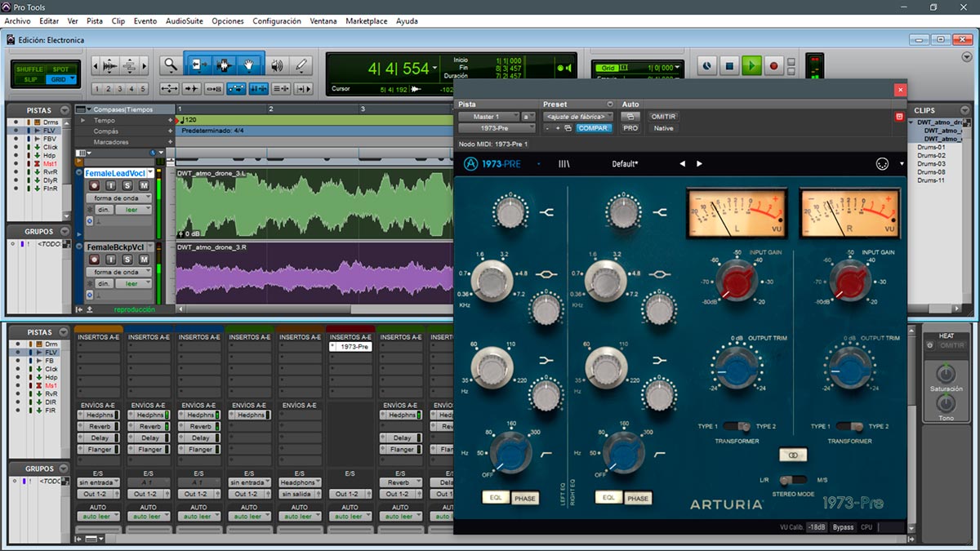The width and height of the screenshot is (980, 551).
Task: Open the Ventana menu
Action: [323, 21]
